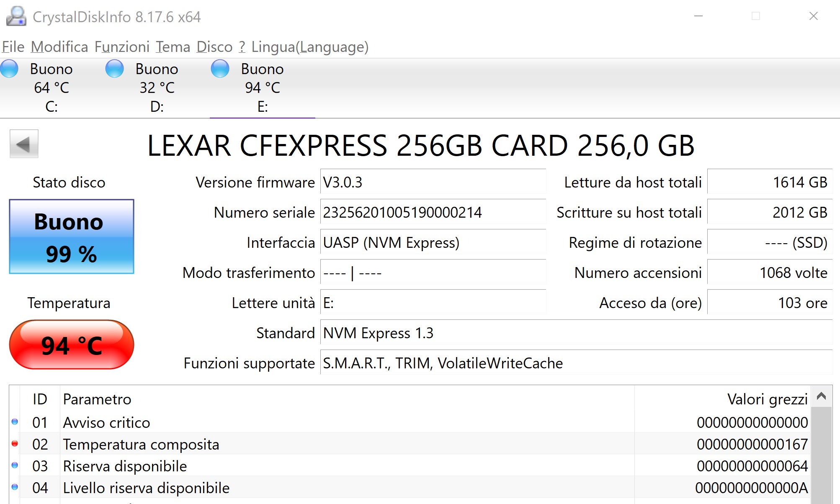Click the Versione firmware field V3.0.3
This screenshot has height=504, width=840.
[433, 182]
